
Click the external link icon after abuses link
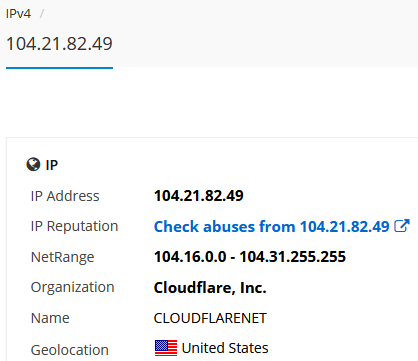tap(402, 226)
